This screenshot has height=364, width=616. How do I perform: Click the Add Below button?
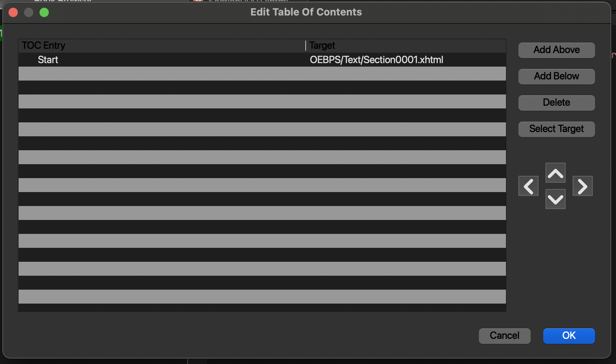[556, 76]
